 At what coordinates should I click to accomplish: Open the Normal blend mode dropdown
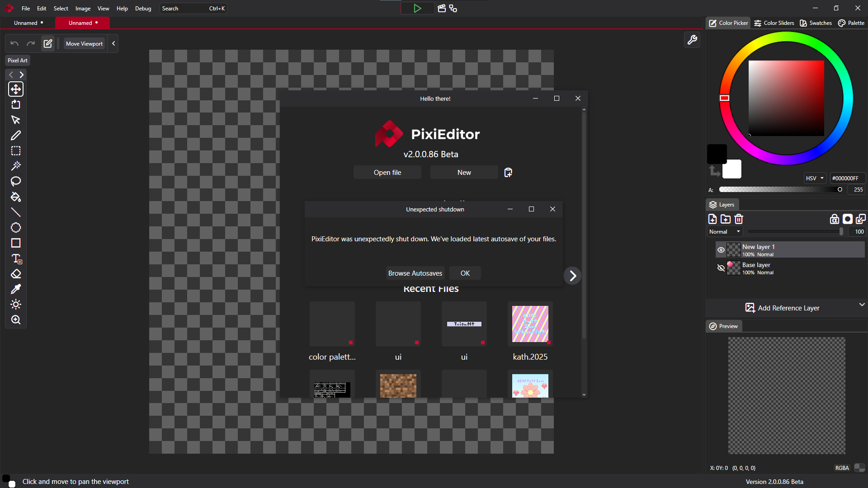tap(725, 232)
